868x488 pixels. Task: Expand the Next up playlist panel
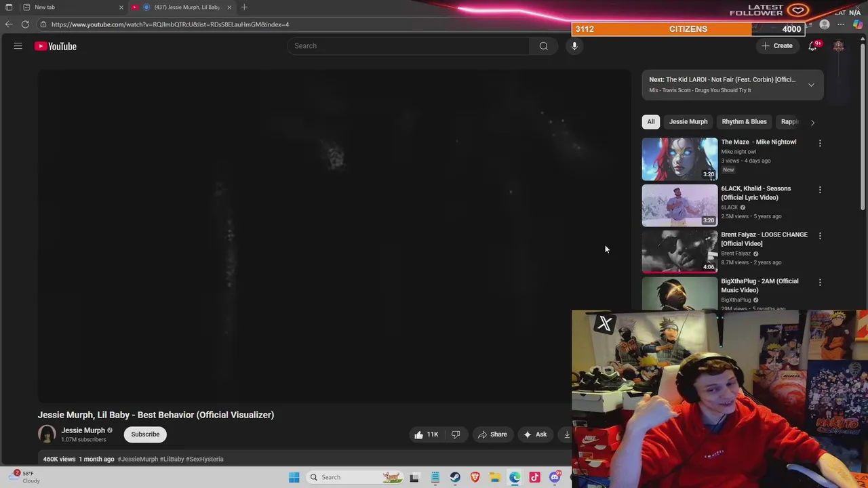811,85
